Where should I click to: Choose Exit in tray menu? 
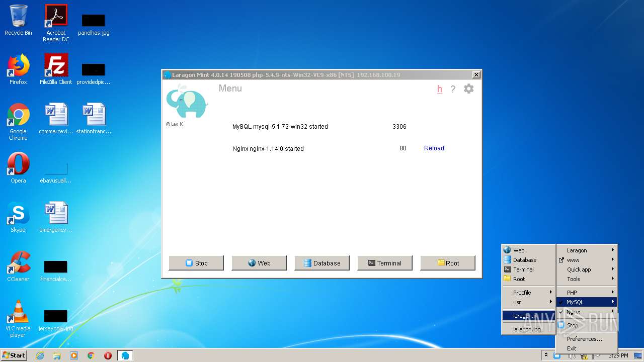click(x=587, y=348)
